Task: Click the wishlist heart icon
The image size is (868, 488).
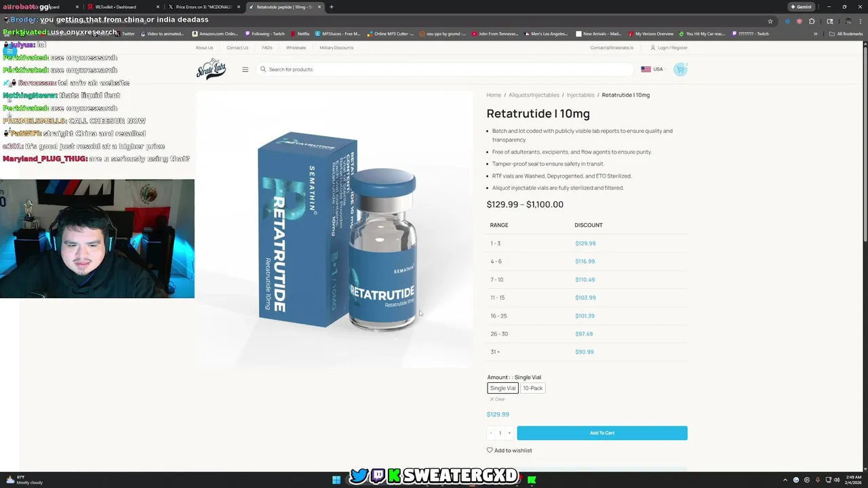Action: (x=490, y=450)
